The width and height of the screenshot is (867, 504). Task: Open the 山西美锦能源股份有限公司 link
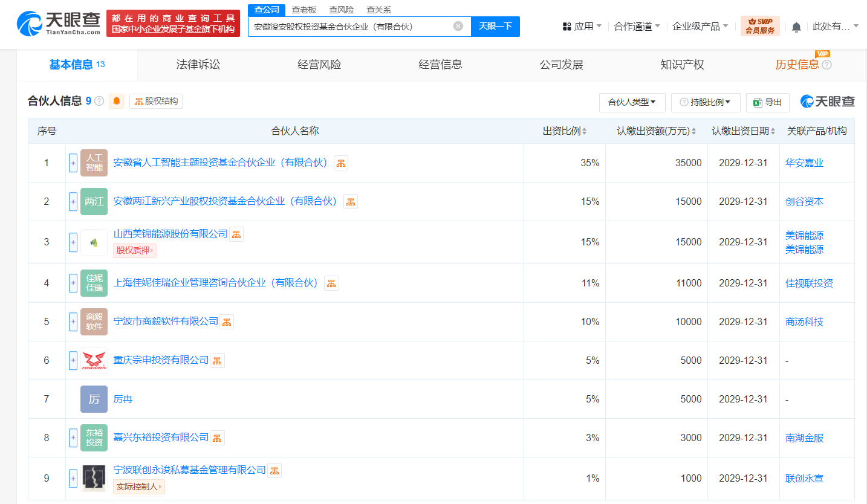coord(170,234)
